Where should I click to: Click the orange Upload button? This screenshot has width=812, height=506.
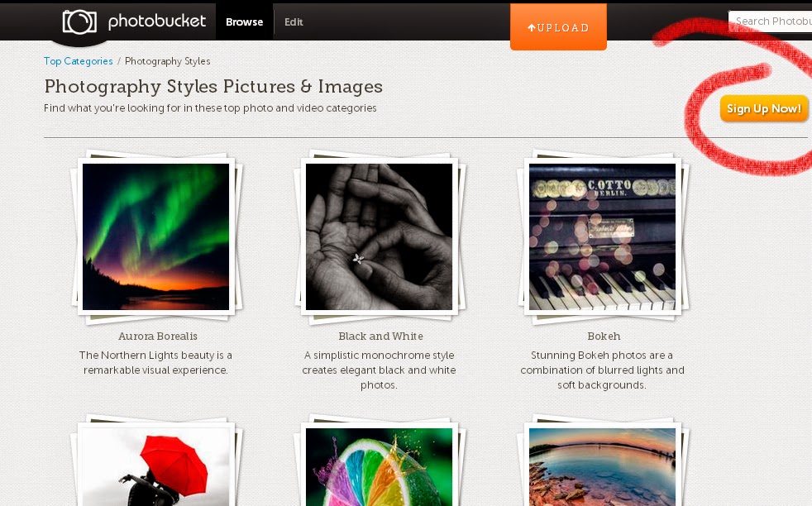point(558,27)
